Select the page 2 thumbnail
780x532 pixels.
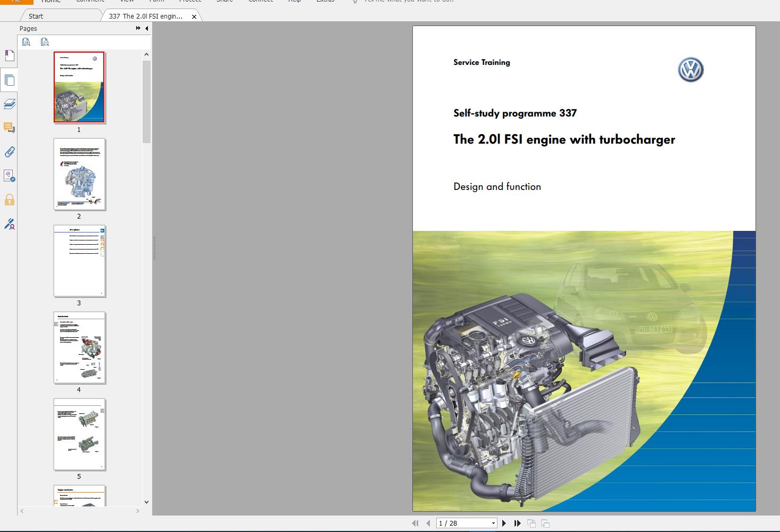click(79, 174)
